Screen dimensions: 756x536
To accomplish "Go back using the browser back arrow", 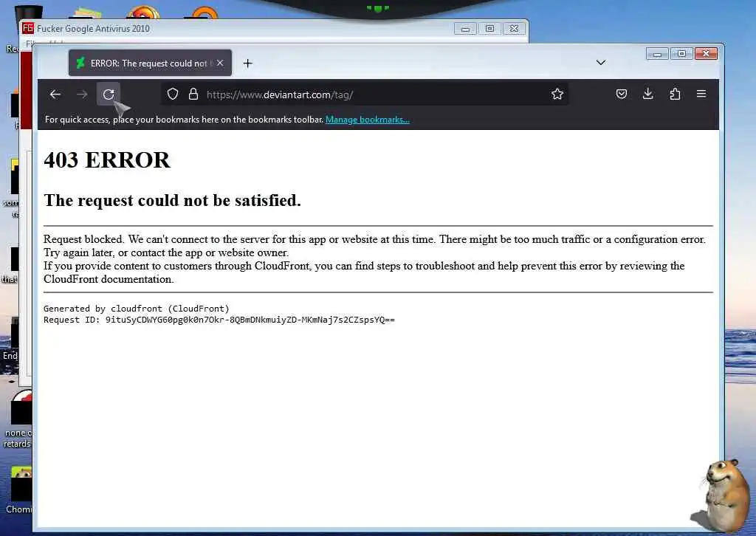I will [55, 95].
